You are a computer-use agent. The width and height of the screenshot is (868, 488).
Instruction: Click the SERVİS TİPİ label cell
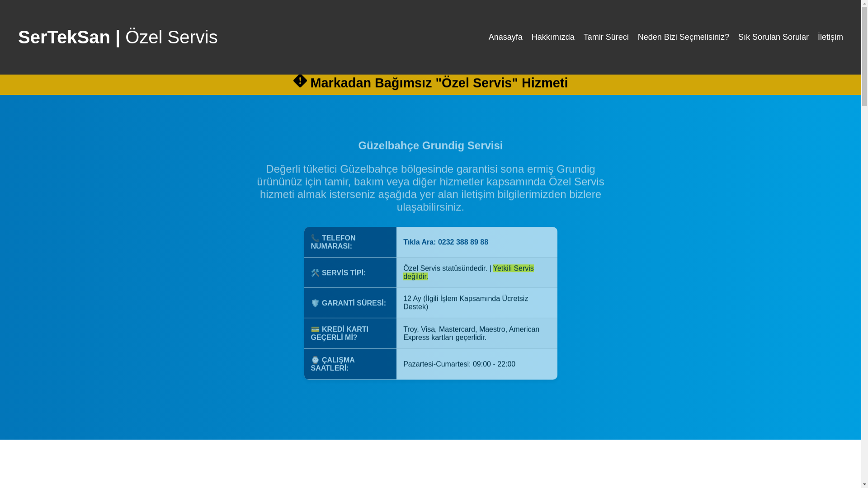click(350, 272)
